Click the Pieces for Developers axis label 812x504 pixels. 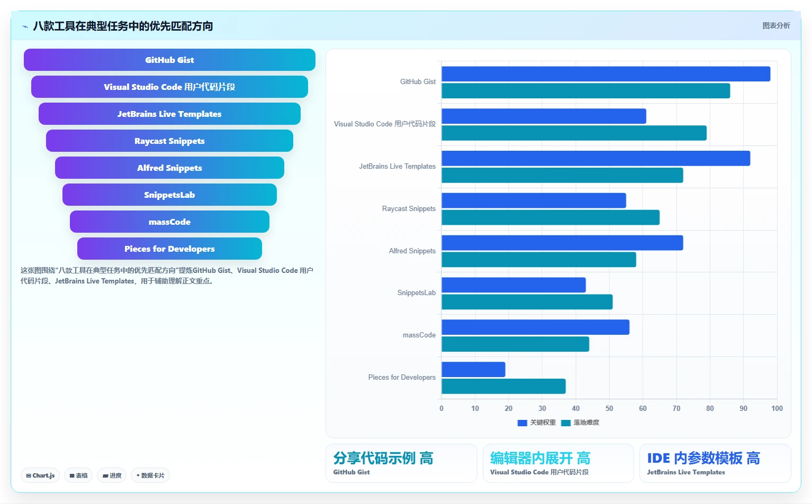click(402, 378)
